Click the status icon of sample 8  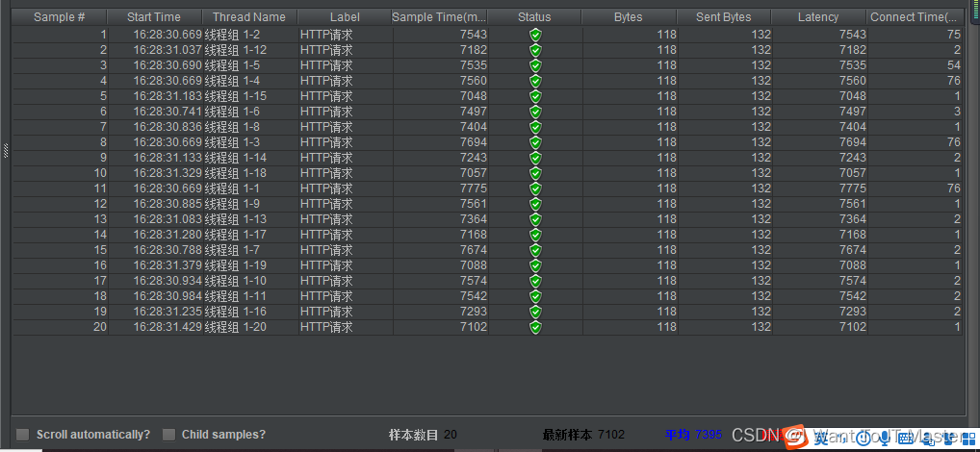(535, 142)
